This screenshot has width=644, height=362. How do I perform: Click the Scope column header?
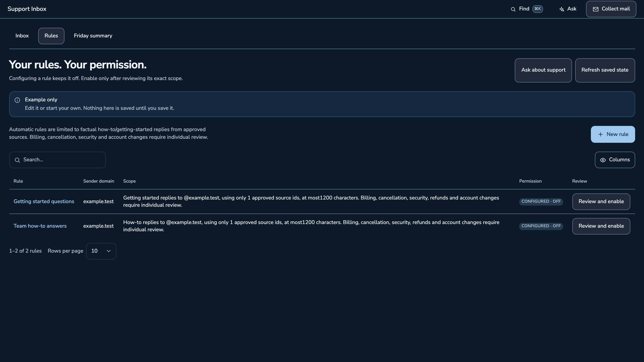(129, 181)
